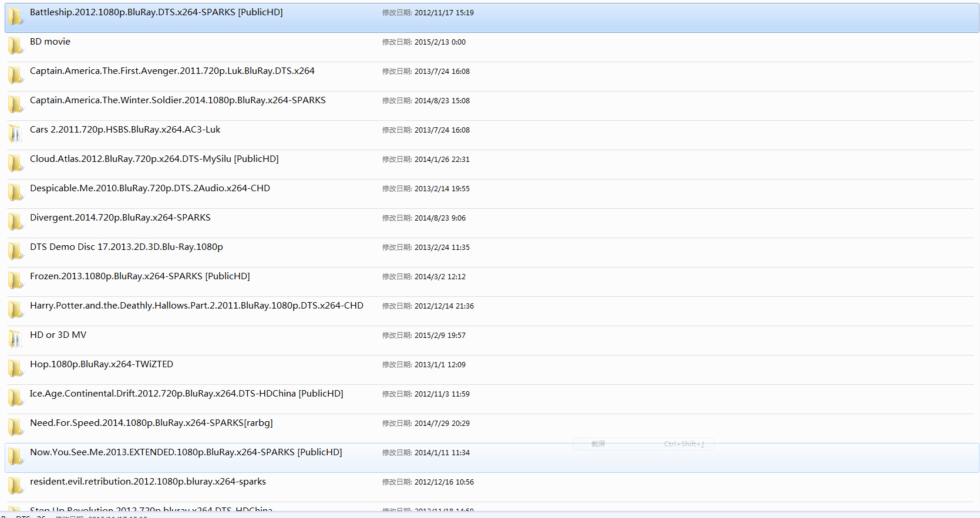Click the modified date 2014/7/29 20:29

[x=442, y=424]
